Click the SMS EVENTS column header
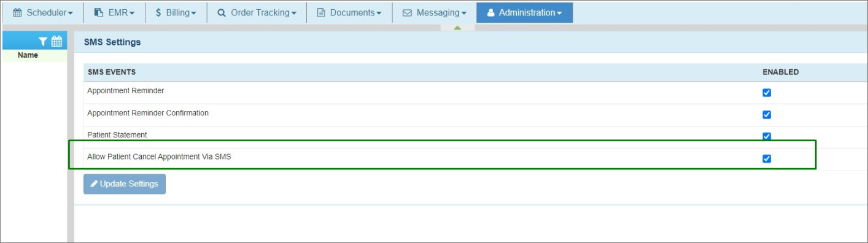Screen dimensions: 868x243 click(112, 72)
